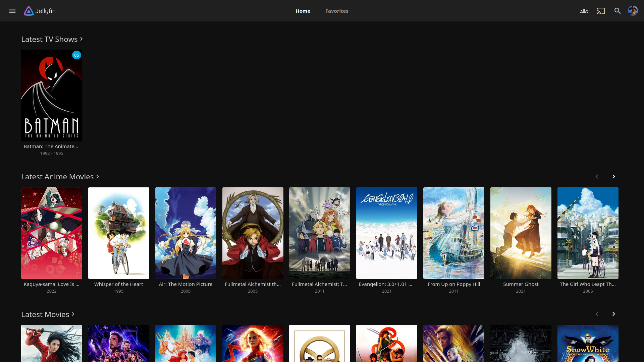Expand the Latest Movies section
Image resolution: width=644 pixels, height=362 pixels.
48,314
